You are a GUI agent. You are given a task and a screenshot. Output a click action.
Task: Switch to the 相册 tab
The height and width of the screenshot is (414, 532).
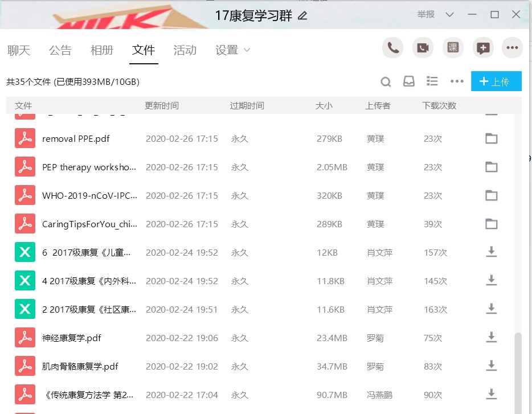pos(101,50)
